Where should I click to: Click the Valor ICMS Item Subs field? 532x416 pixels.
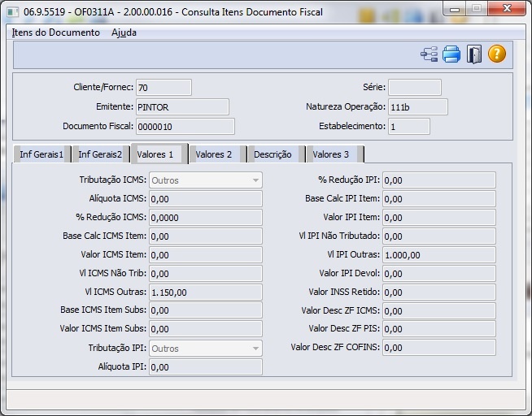206,329
